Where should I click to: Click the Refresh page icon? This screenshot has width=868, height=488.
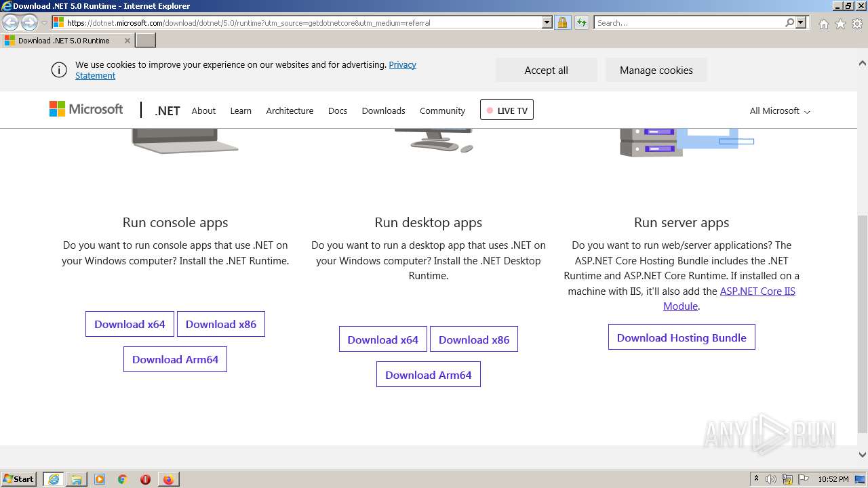tap(581, 22)
